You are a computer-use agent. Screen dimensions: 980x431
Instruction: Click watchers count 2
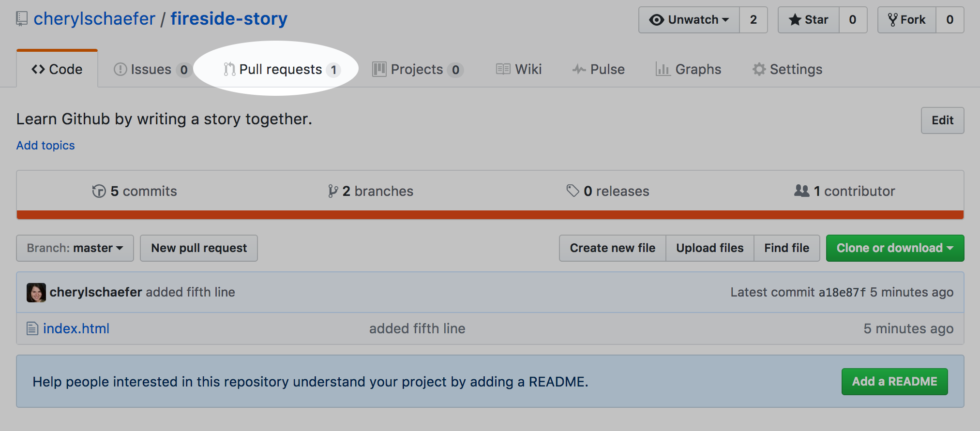pyautogui.click(x=754, y=20)
